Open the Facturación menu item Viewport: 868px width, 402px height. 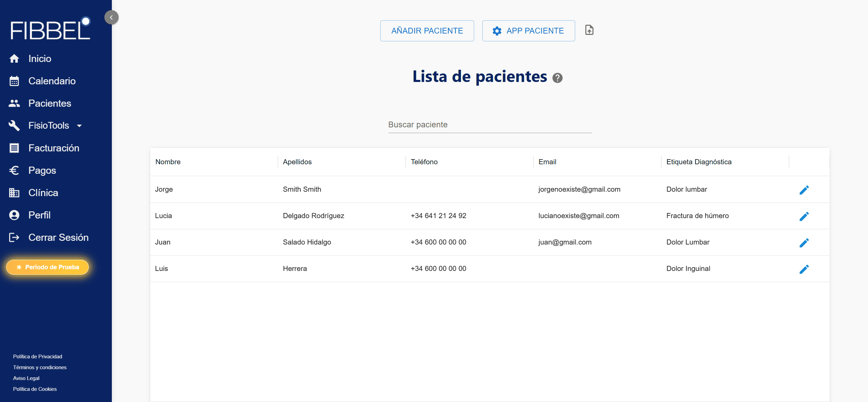pos(54,148)
